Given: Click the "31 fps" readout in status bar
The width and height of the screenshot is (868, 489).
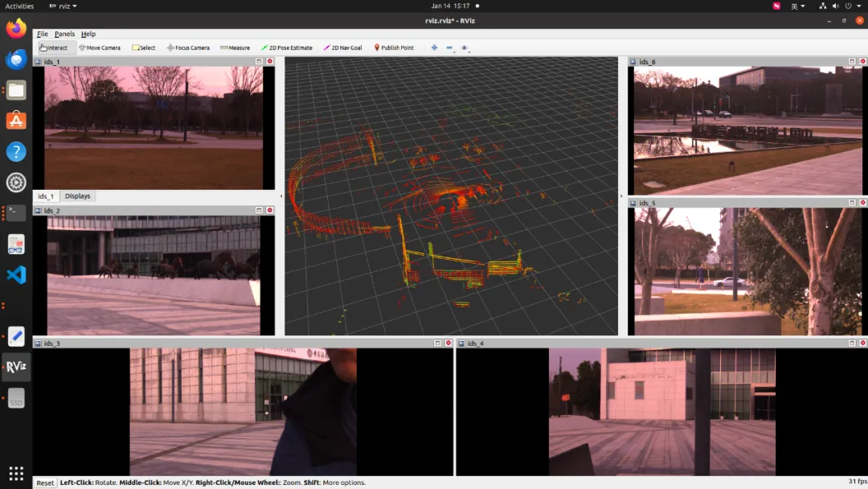Looking at the screenshot, I should pos(858,482).
